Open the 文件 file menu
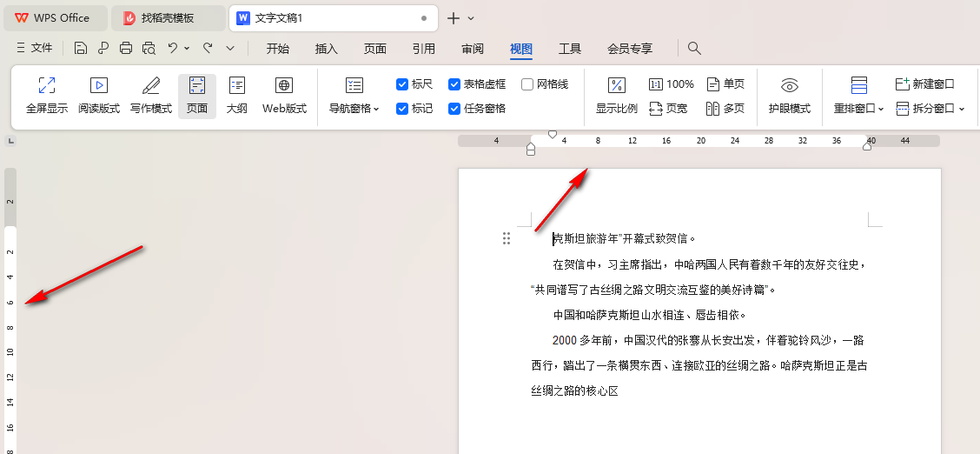Screen dimensions: 980x454 pos(35,48)
